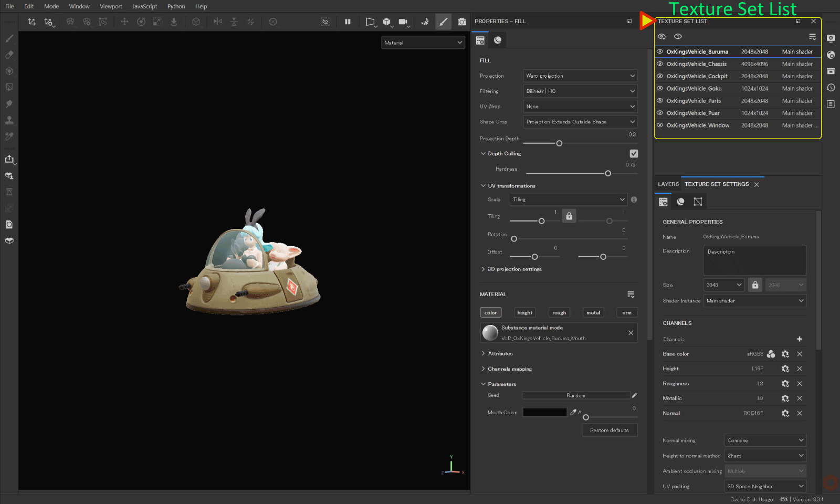Select the Paint brush tool

[9, 38]
